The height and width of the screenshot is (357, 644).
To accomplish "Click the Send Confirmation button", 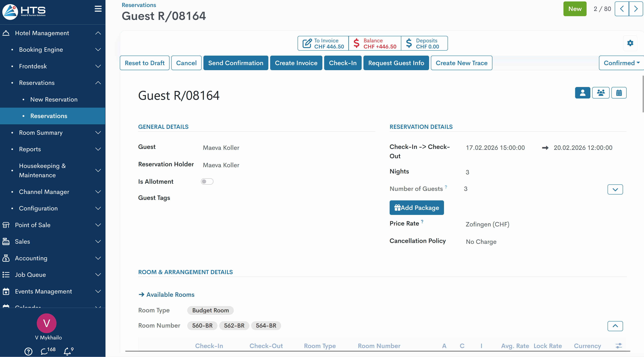I will (x=236, y=63).
